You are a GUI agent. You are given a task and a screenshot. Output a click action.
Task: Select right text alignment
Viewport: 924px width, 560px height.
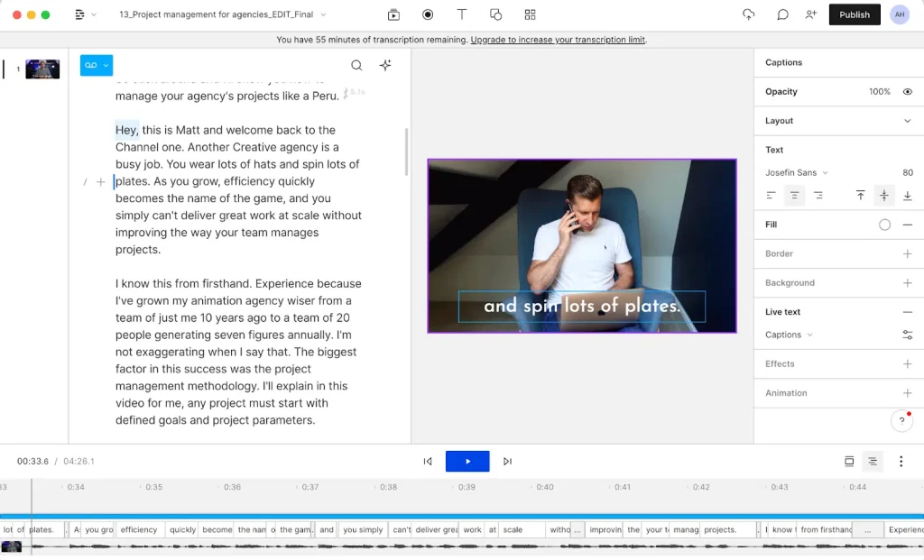pos(818,196)
